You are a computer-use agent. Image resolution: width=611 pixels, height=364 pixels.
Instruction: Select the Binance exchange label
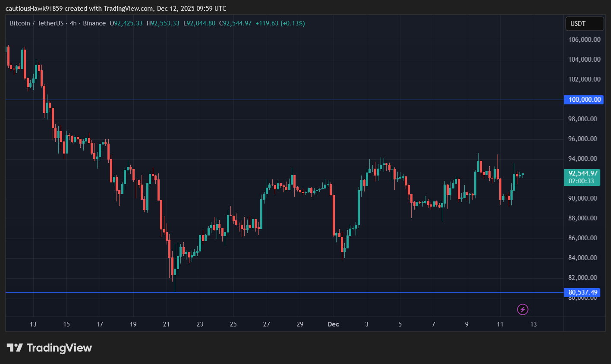(94, 23)
